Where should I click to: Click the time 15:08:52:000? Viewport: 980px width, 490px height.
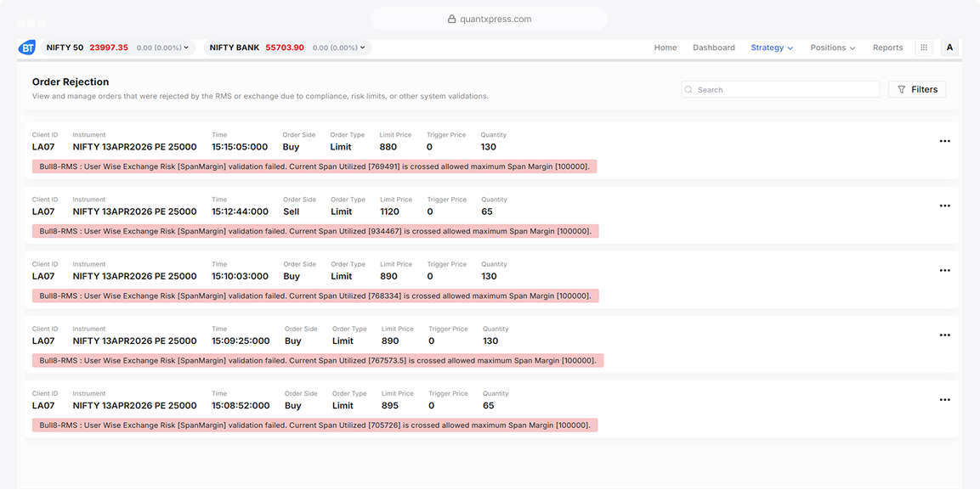241,406
